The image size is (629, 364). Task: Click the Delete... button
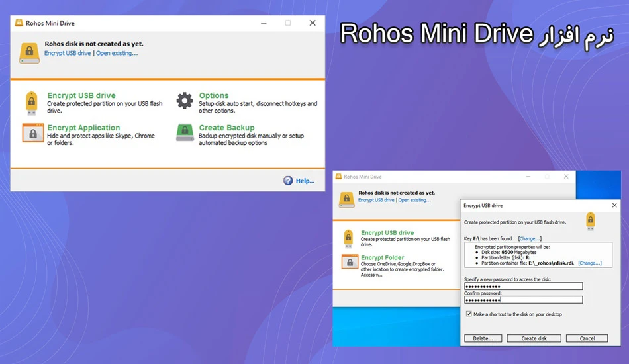click(x=483, y=338)
